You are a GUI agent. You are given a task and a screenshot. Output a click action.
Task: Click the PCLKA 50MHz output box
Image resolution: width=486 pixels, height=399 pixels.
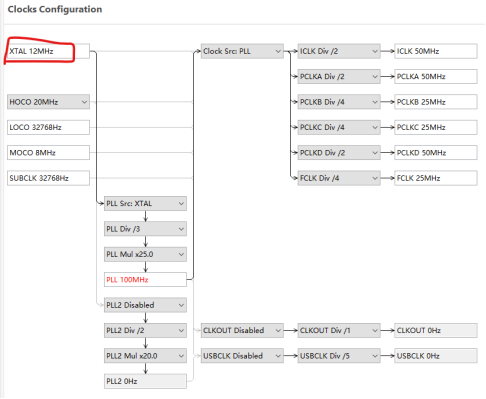pyautogui.click(x=436, y=77)
